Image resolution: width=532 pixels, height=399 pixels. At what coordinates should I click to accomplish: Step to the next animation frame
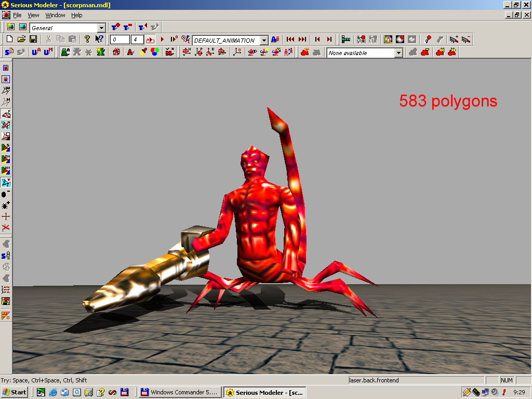tap(329, 39)
